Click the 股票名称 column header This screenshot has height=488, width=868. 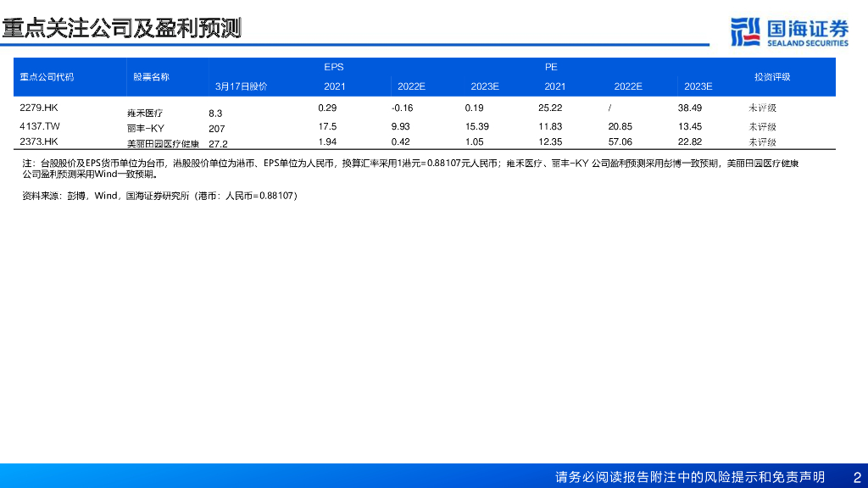(x=151, y=77)
